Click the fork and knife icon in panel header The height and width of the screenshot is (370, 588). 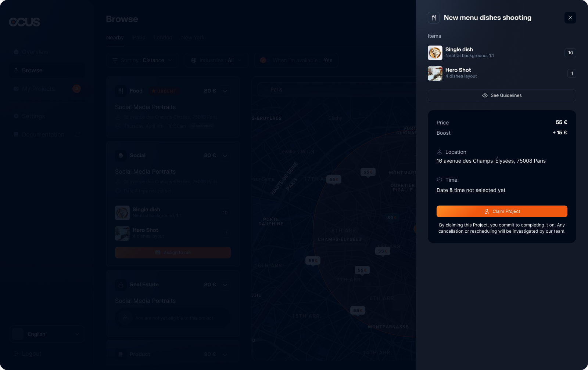434,18
